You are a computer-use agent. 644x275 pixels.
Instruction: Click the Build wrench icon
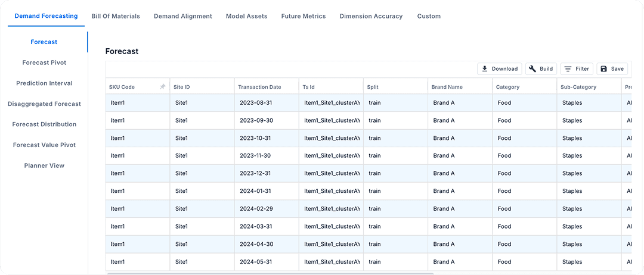532,69
